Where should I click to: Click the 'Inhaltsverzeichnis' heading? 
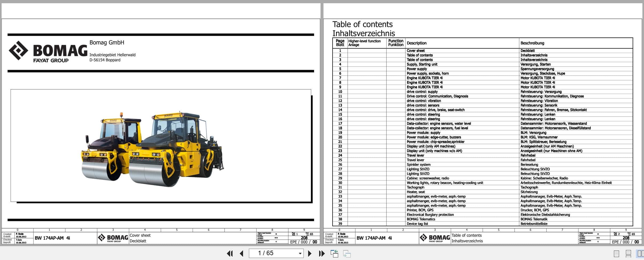pyautogui.click(x=363, y=33)
